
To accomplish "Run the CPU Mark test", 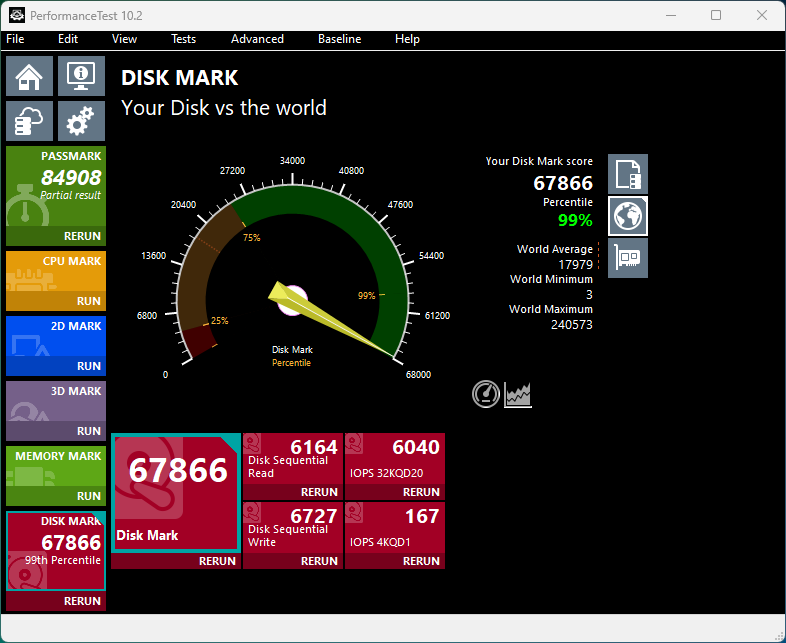I will [x=88, y=301].
